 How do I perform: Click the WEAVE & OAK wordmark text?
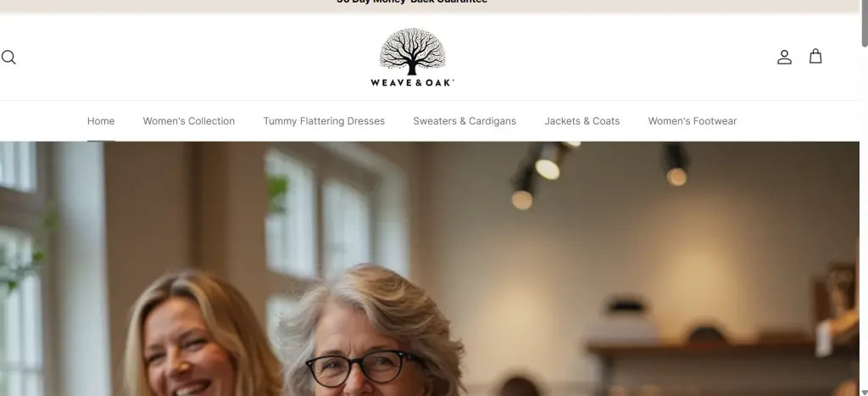pos(412,82)
